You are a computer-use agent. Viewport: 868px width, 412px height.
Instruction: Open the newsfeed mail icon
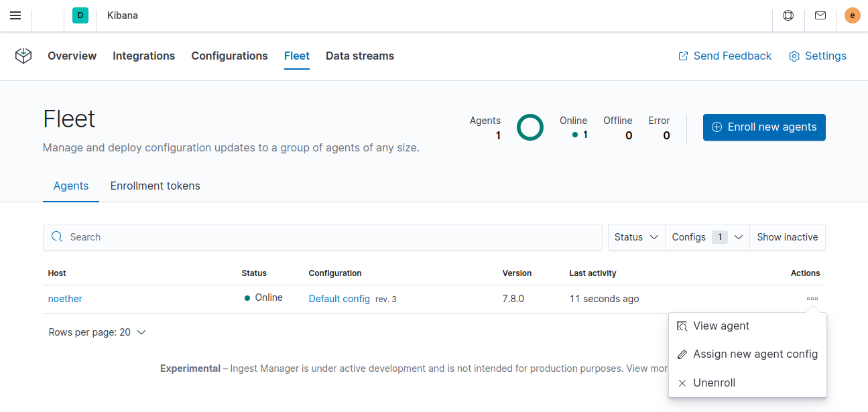[820, 15]
